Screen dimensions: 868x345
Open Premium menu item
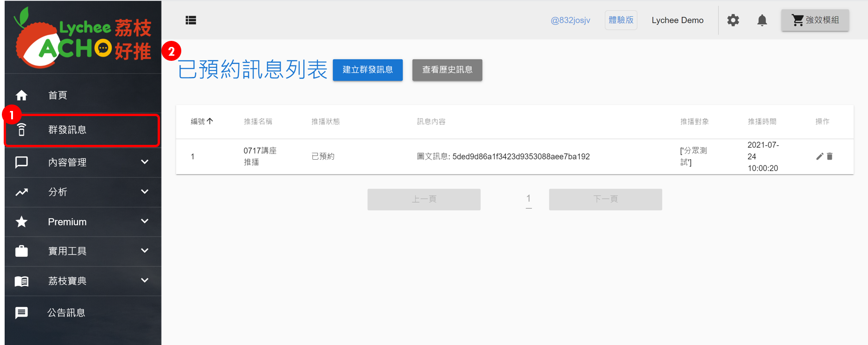coord(83,221)
